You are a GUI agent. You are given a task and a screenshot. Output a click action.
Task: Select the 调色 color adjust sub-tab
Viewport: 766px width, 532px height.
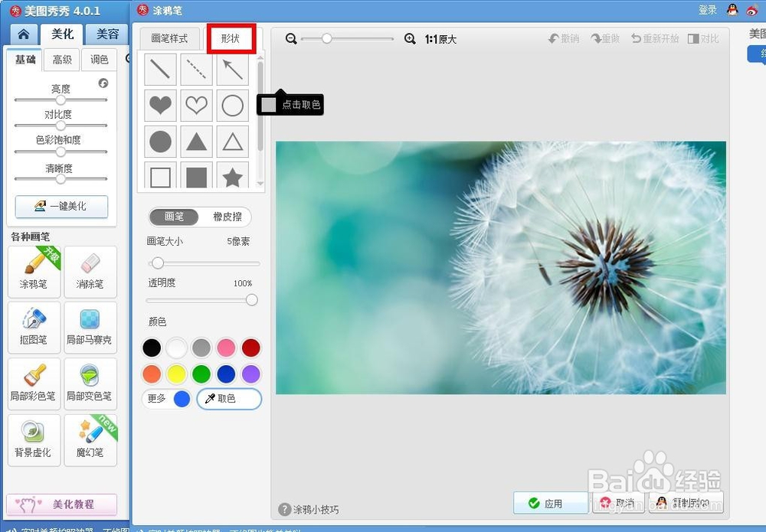click(99, 60)
